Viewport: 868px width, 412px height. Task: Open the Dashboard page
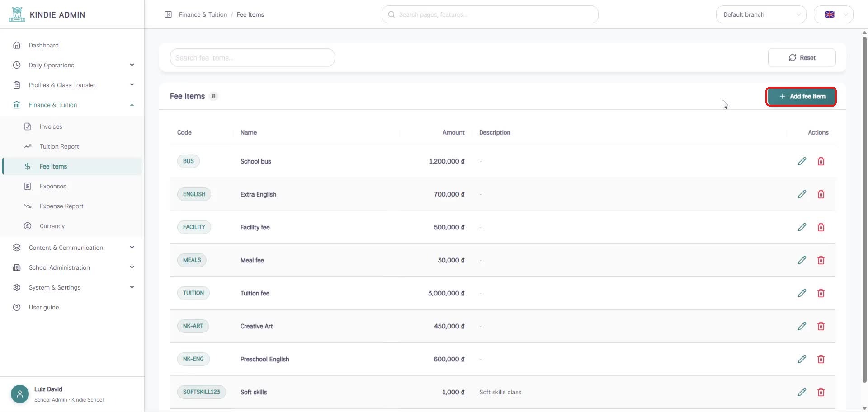72,45
